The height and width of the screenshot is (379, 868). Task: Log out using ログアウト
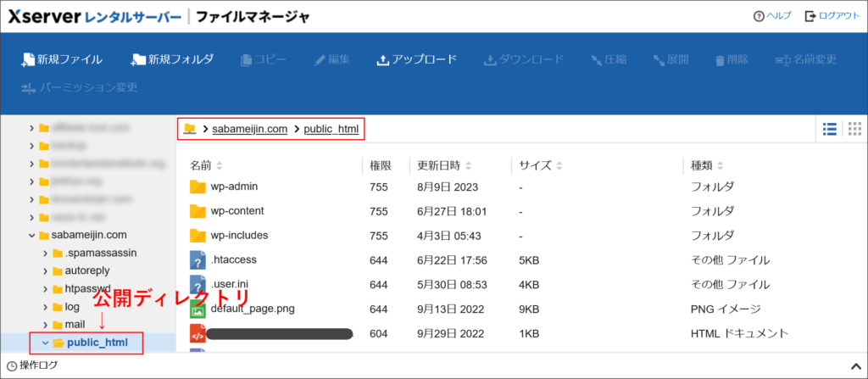pos(832,16)
